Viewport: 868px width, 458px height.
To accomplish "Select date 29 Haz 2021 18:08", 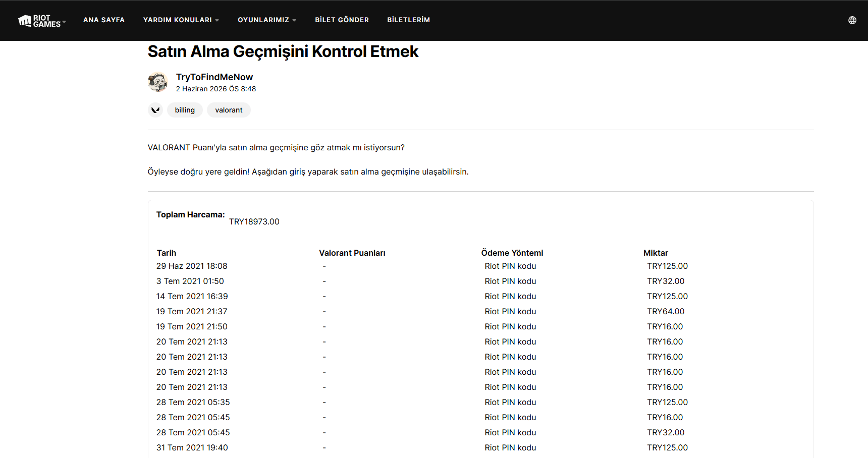I will [192, 266].
